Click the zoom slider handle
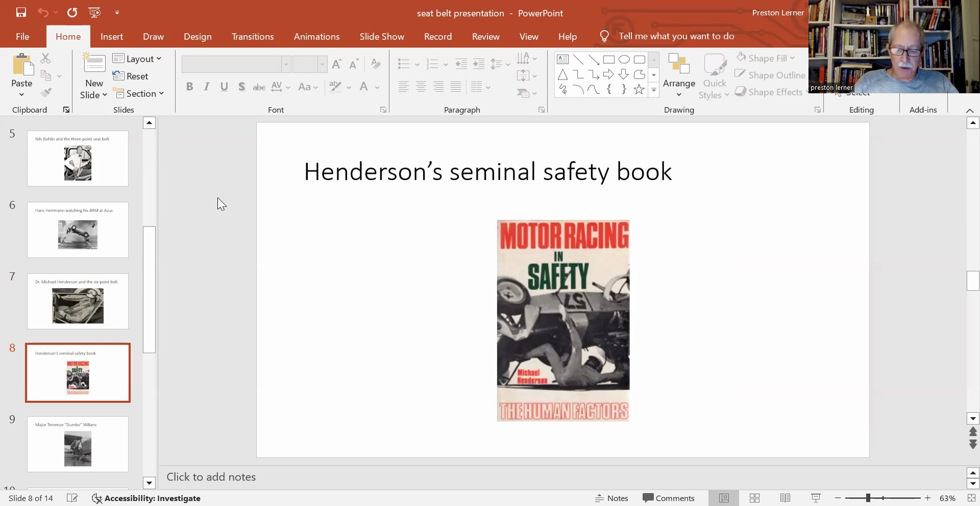This screenshot has height=506, width=980. (x=868, y=498)
